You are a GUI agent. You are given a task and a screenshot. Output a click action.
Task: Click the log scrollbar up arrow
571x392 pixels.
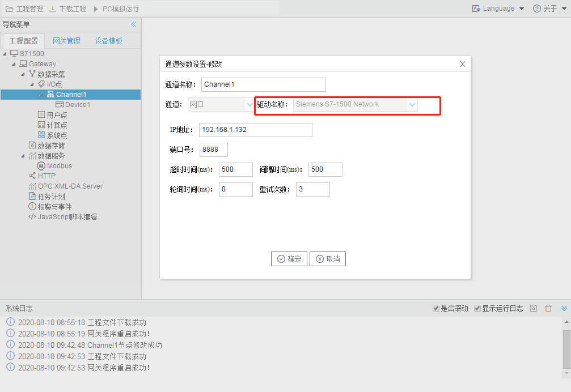566,322
